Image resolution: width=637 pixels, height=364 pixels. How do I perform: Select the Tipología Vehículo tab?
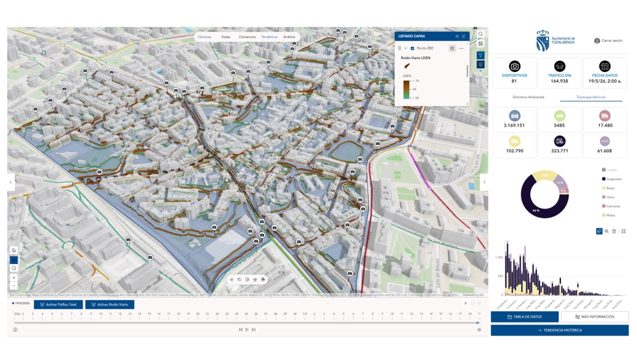591,97
